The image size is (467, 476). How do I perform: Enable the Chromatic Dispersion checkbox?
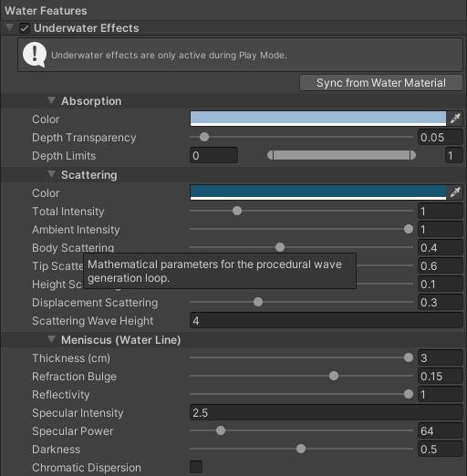tap(196, 467)
